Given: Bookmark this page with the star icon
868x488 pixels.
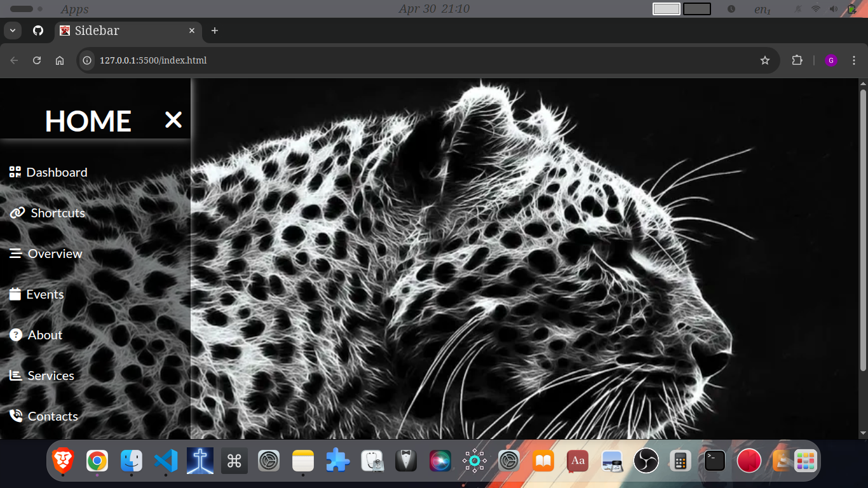Looking at the screenshot, I should click(x=765, y=60).
